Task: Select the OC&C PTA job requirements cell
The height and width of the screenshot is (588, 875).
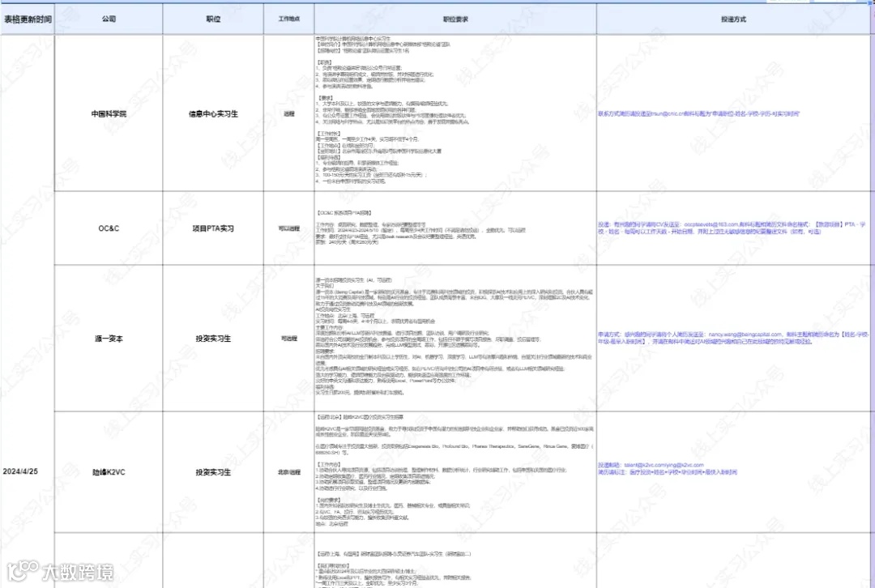Action: [x=455, y=228]
